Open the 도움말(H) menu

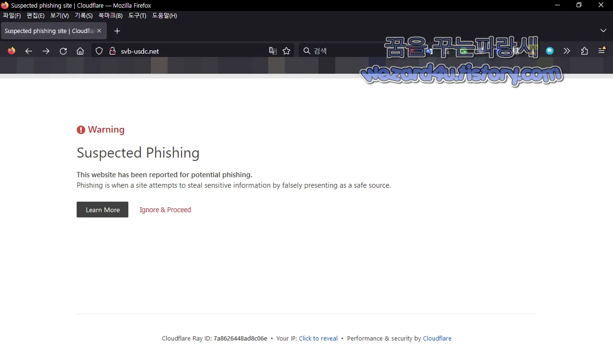tap(165, 16)
